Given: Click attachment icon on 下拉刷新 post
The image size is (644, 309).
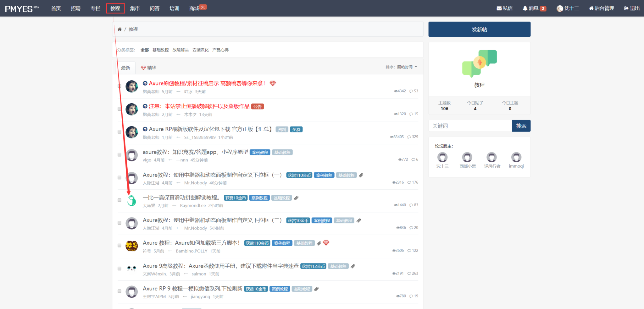Looking at the screenshot, I should tap(317, 289).
